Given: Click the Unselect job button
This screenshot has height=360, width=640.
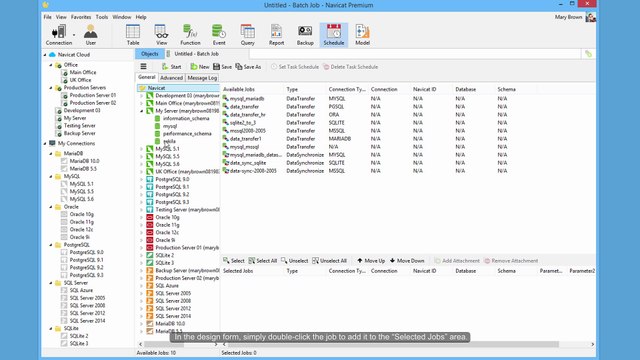Looking at the screenshot, I should tap(294, 260).
